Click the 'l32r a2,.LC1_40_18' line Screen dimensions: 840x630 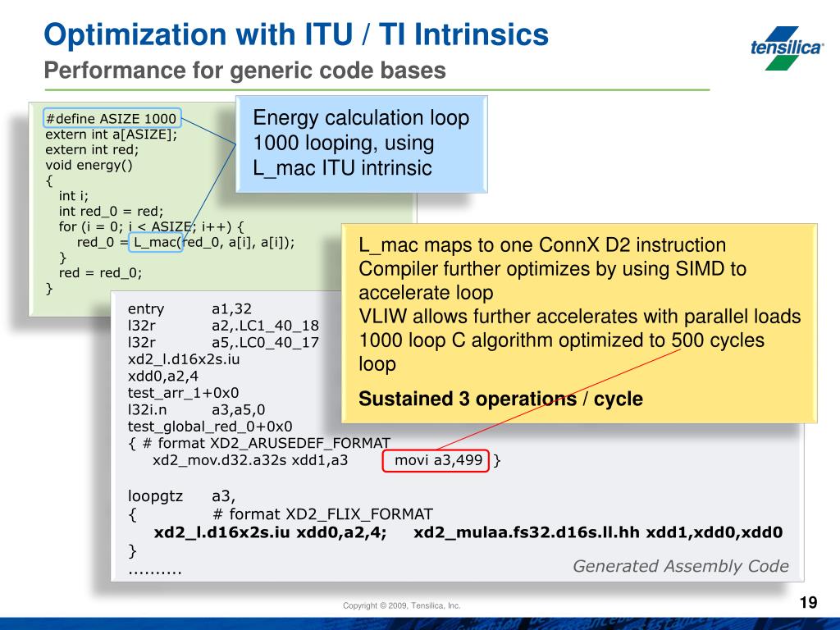click(223, 325)
